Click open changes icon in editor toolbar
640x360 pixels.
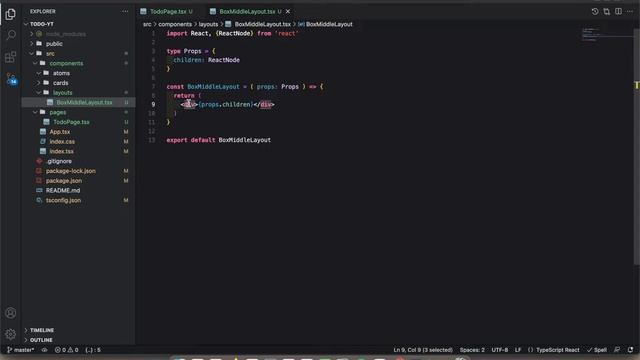point(607,11)
